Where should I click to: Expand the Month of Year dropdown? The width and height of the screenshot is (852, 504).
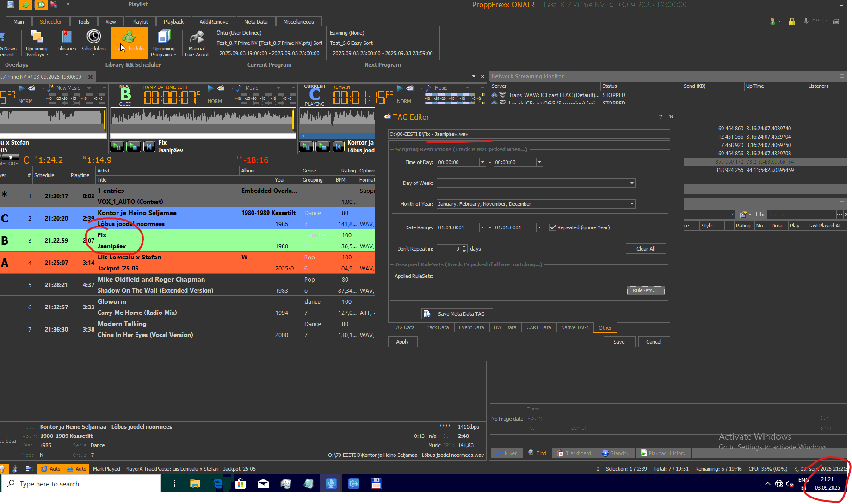(632, 204)
